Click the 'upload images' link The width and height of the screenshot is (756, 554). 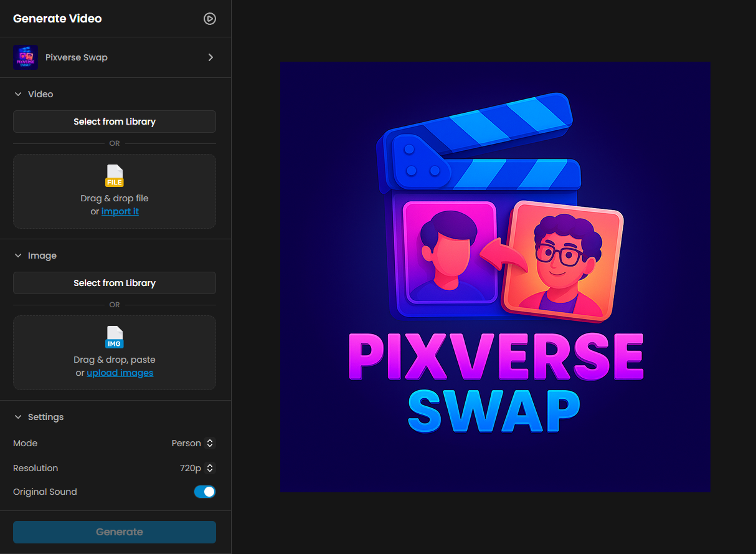pos(120,373)
